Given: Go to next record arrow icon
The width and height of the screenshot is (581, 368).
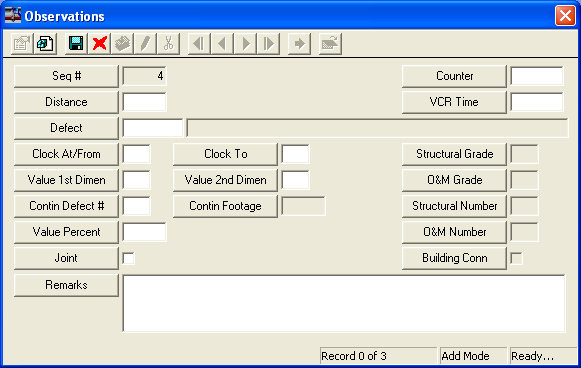Looking at the screenshot, I should 245,44.
